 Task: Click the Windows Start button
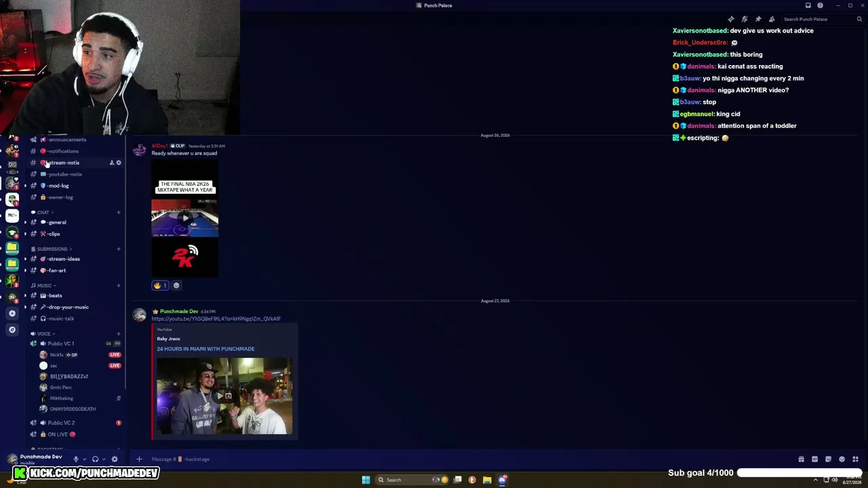(x=366, y=480)
